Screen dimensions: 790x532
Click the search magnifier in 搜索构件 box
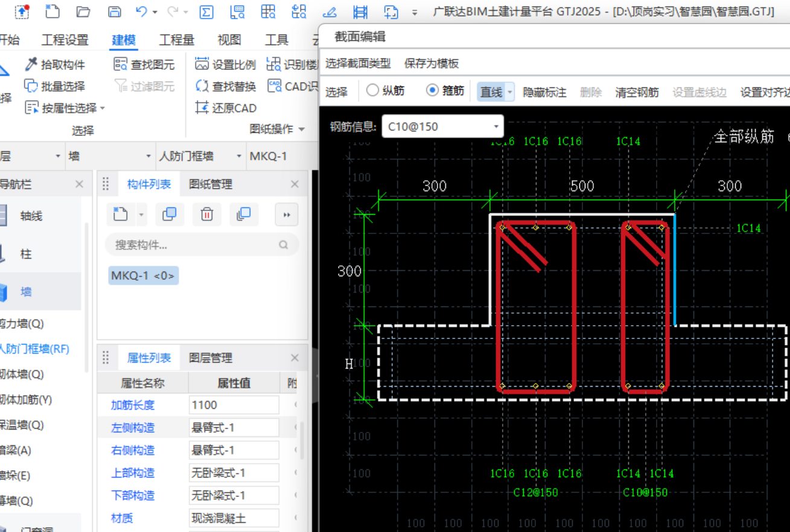coord(284,245)
